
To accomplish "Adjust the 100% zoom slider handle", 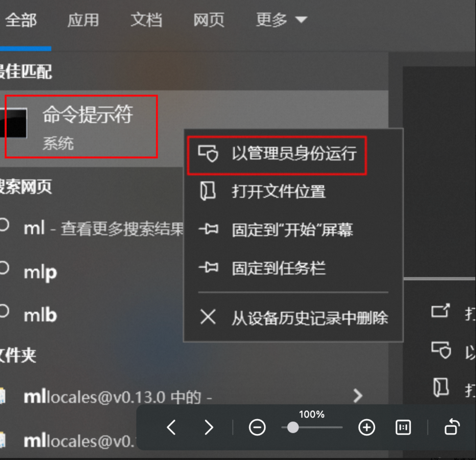I will pyautogui.click(x=293, y=427).
